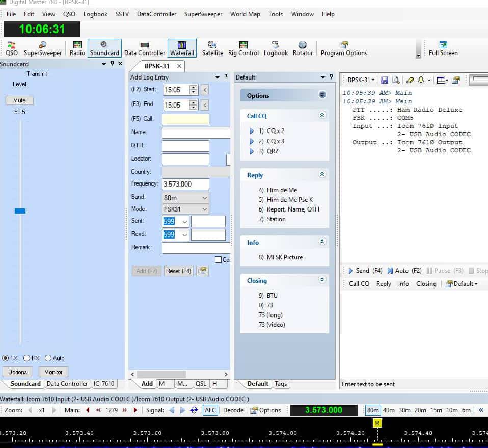This screenshot has height=448, width=488.
Task: Click the Mute button
Action: click(19, 100)
